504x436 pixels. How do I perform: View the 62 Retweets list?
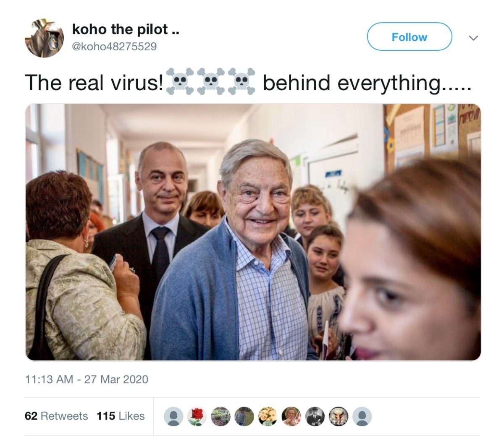pyautogui.click(x=56, y=416)
